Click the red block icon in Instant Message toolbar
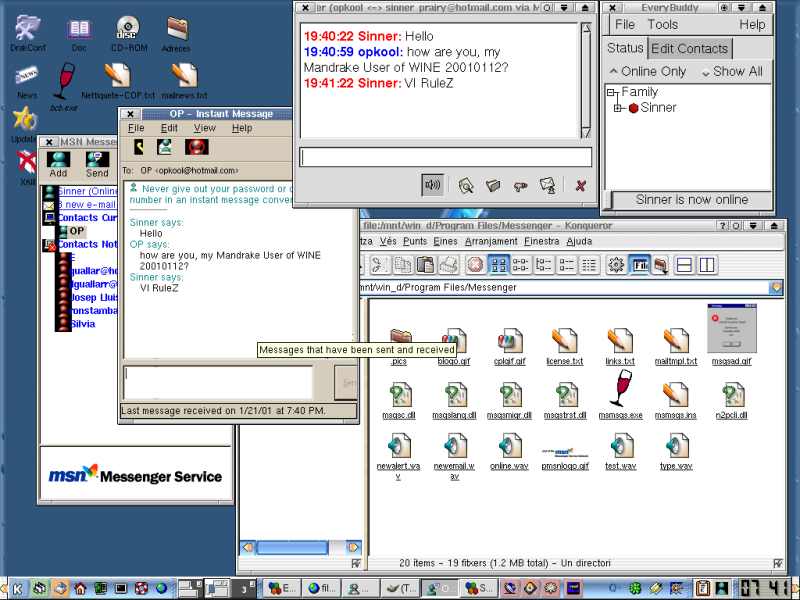 point(197,147)
